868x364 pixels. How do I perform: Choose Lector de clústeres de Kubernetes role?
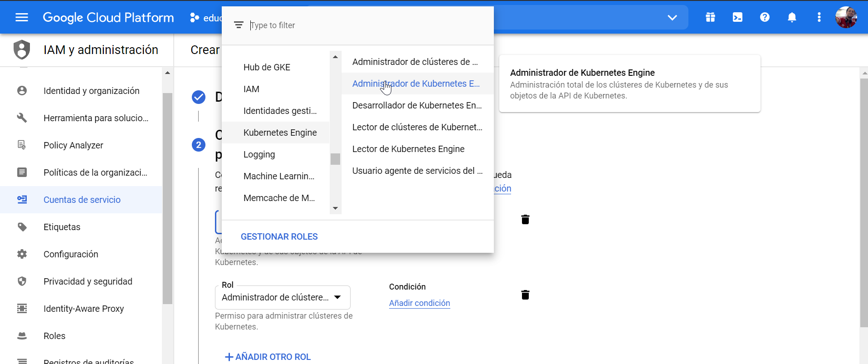(x=418, y=127)
